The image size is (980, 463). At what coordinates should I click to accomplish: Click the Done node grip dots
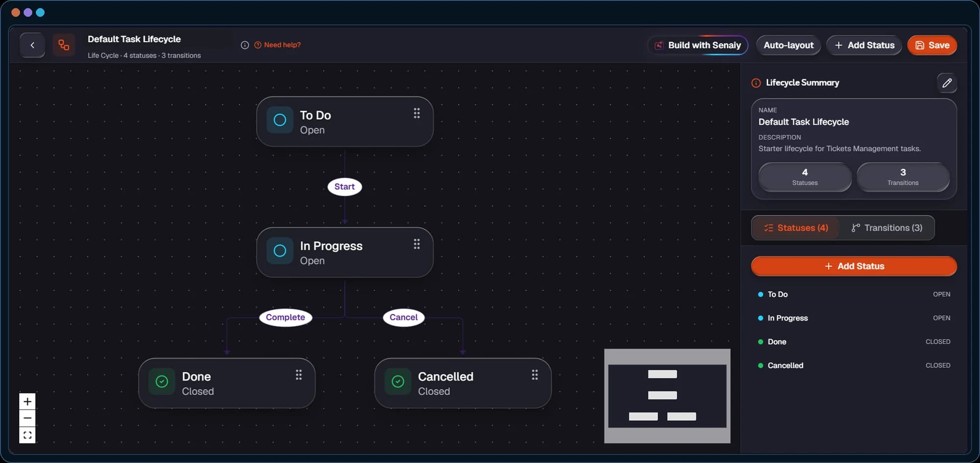click(x=298, y=375)
